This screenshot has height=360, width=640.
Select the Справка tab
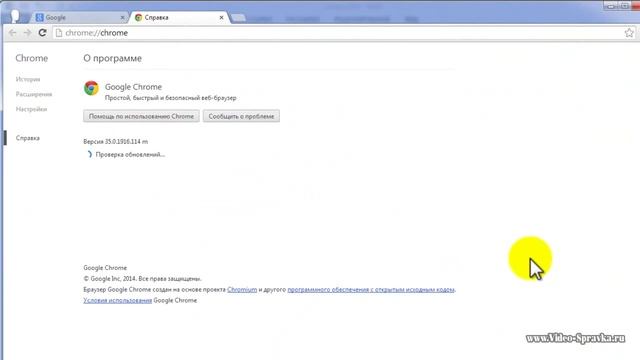(x=179, y=18)
